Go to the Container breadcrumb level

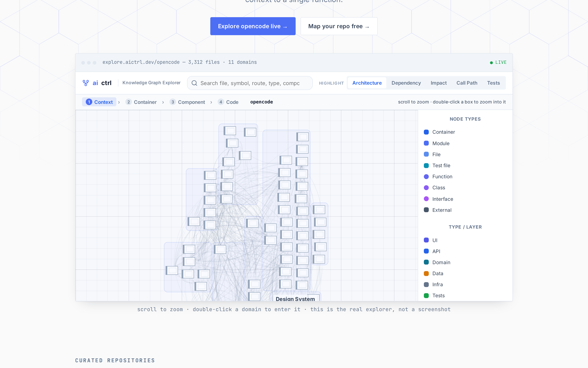click(x=141, y=102)
